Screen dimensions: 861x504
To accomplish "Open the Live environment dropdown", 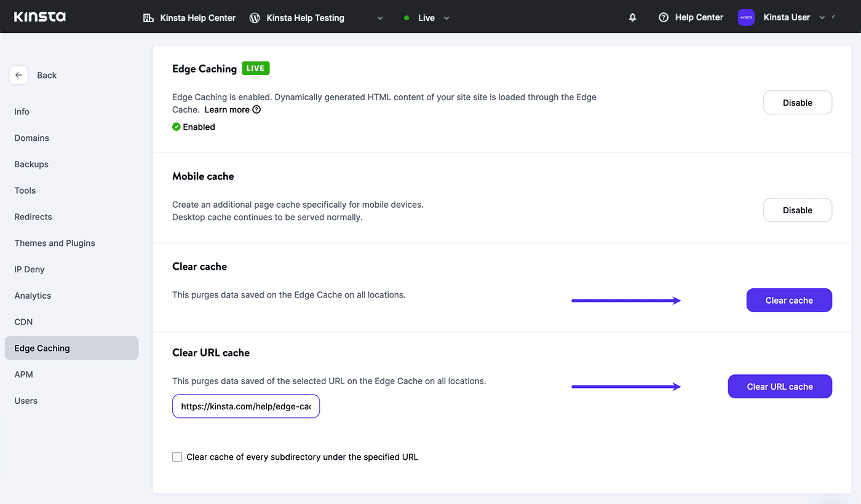I will pos(445,18).
